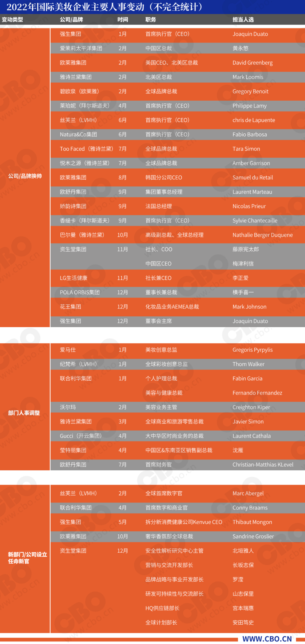Click the name "Philippe Lamy"
The width and height of the screenshot is (305, 644).
[x=250, y=106]
